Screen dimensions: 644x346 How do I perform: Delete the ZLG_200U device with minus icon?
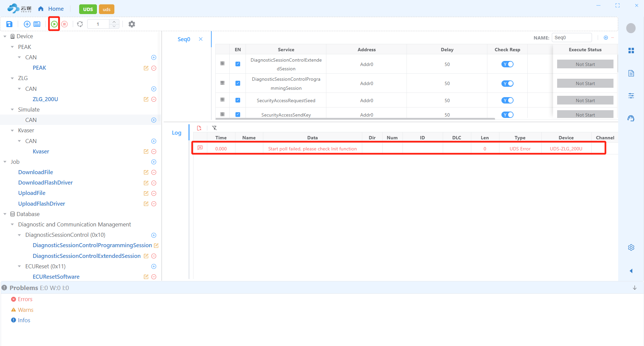(x=154, y=99)
